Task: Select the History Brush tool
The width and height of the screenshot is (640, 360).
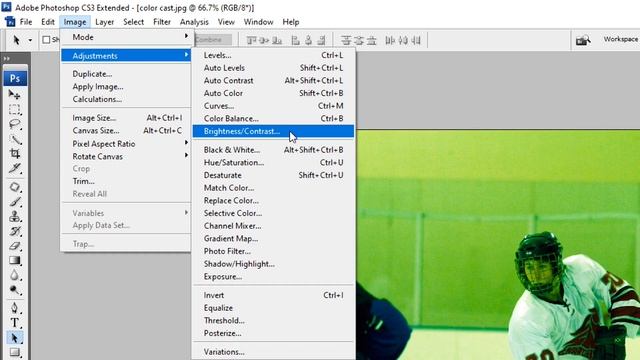Action: click(14, 231)
